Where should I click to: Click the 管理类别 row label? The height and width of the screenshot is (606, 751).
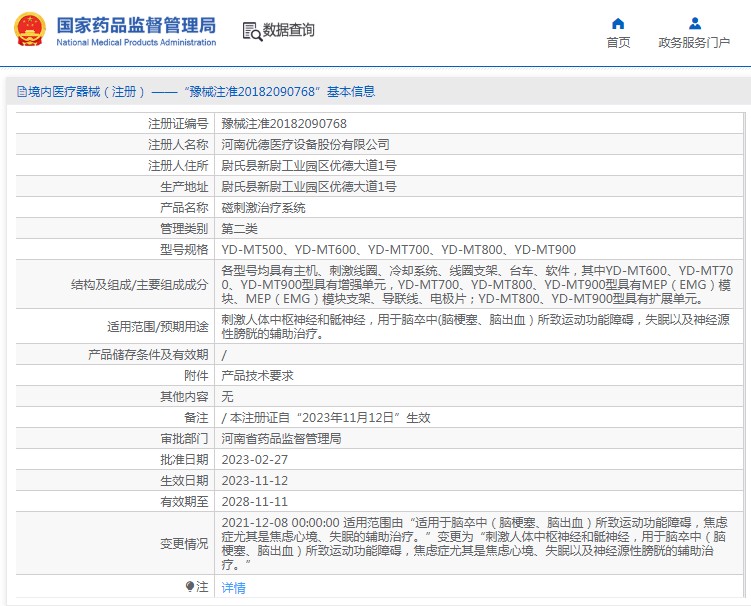pyautogui.click(x=184, y=229)
